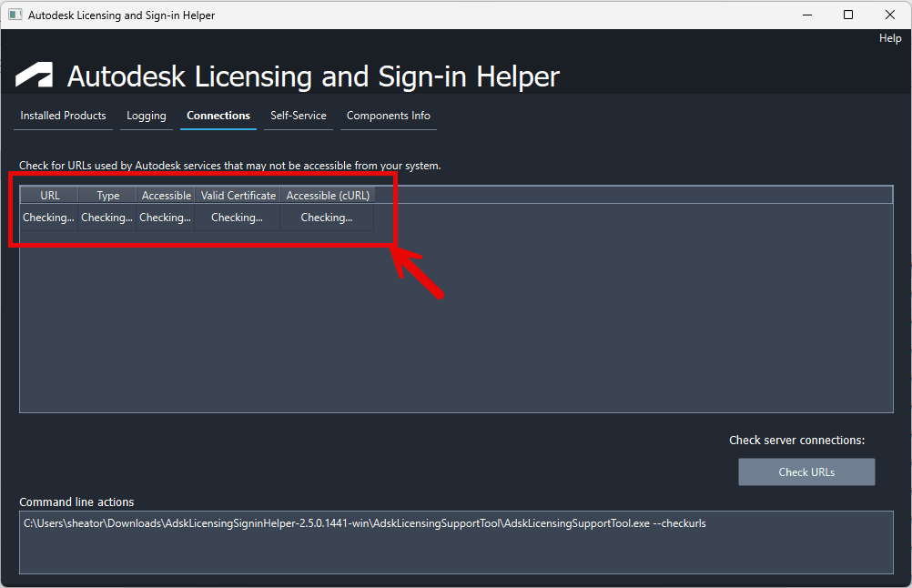This screenshot has width=912, height=588.
Task: Select the Checking... cell under Type
Action: (107, 218)
